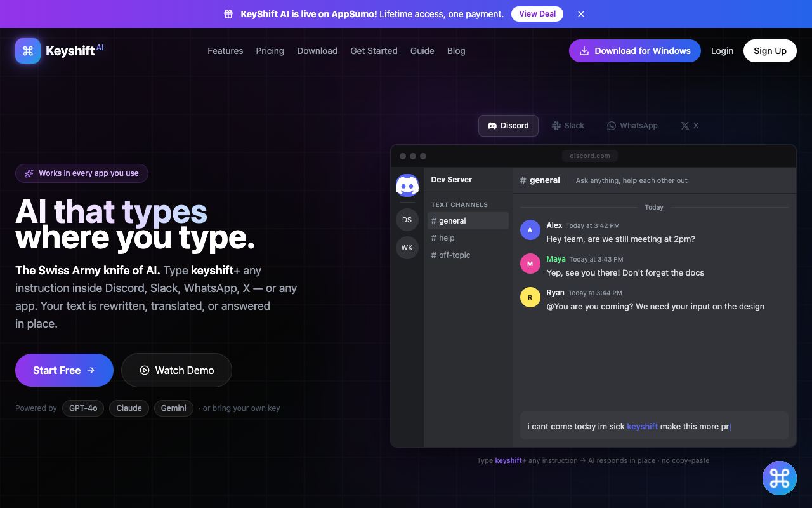Click the GPT-4o model badge
812x508 pixels.
83,408
